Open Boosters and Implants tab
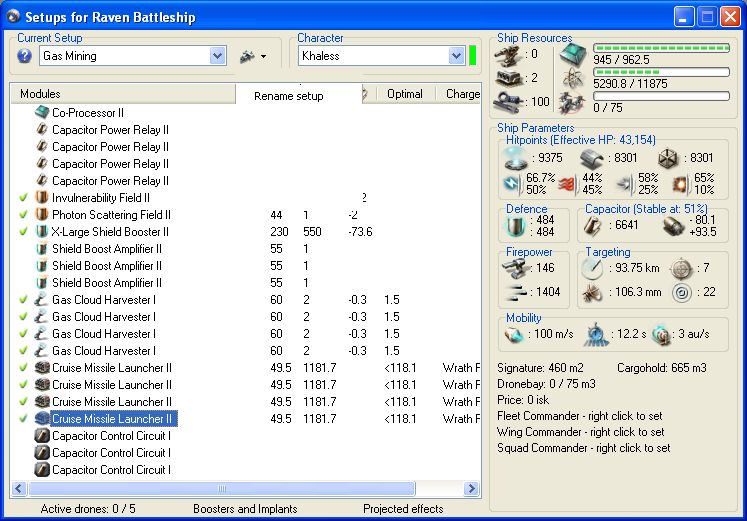Viewport: 747px width, 521px height. pyautogui.click(x=245, y=509)
